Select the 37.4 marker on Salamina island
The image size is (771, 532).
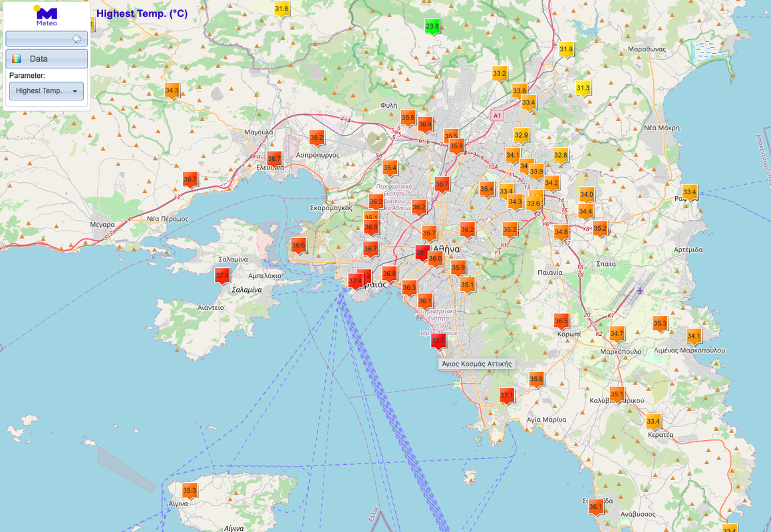pos(222,275)
